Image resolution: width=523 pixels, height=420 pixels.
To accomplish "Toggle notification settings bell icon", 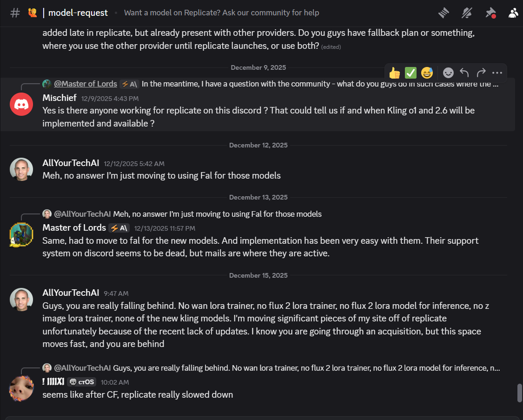I will click(467, 13).
